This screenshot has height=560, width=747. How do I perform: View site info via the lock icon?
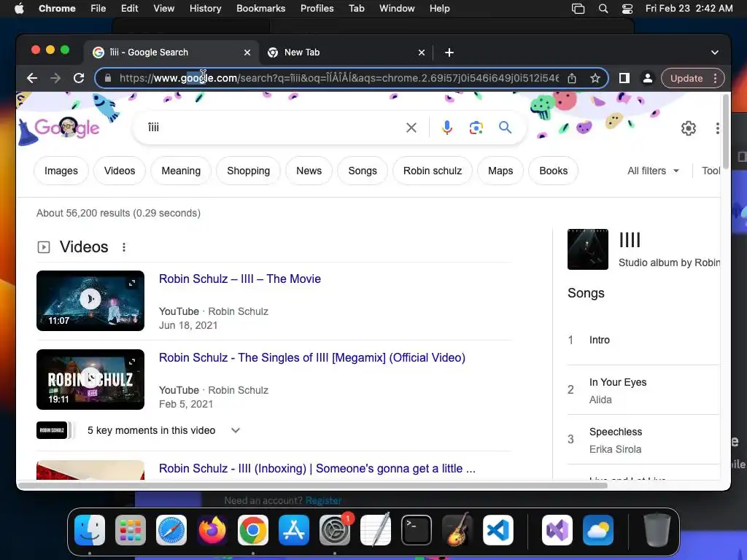(108, 78)
